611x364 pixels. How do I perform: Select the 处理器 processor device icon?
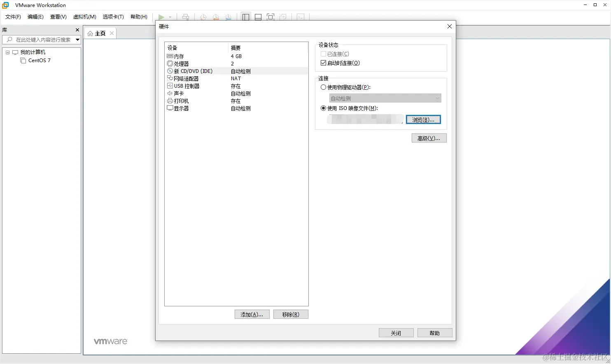(x=170, y=63)
